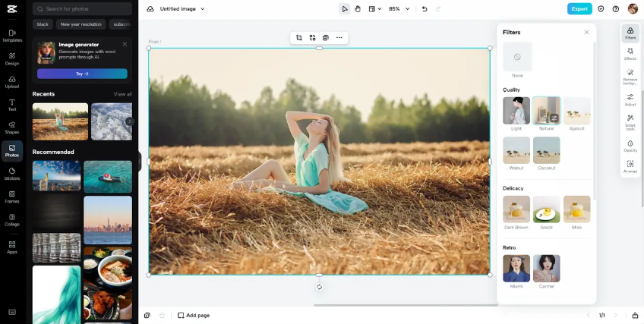Click the rotate handle below the image
644x324 pixels.
coord(319,287)
